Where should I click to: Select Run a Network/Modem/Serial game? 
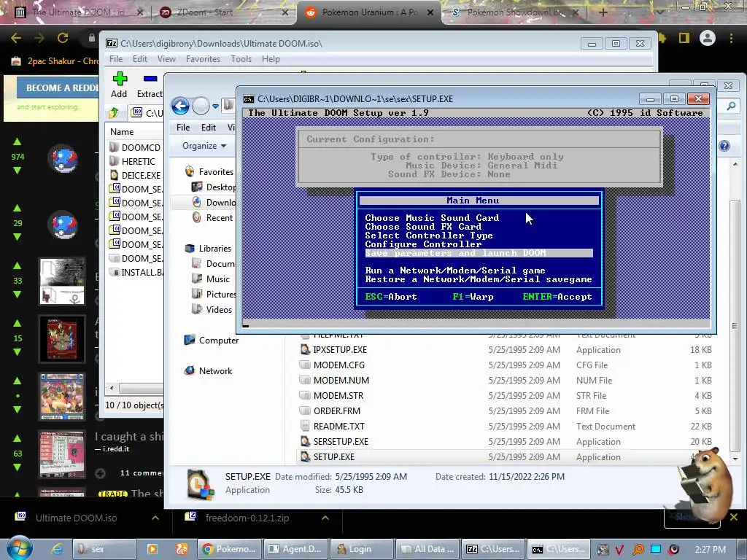pyautogui.click(x=455, y=271)
